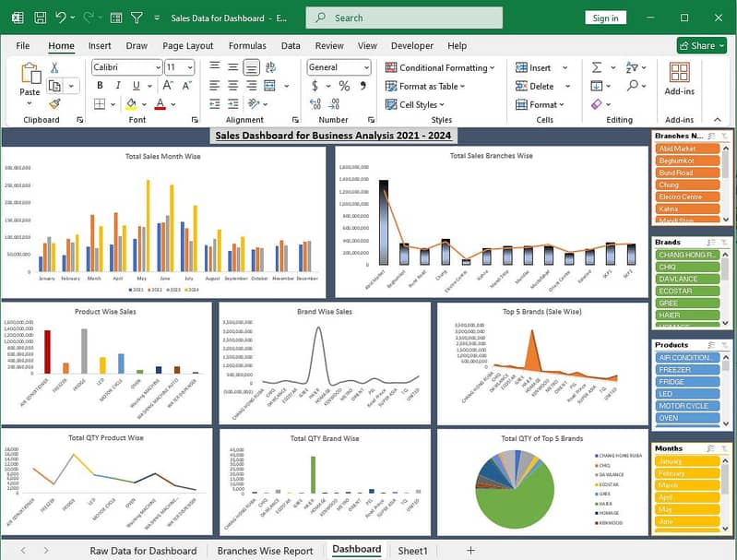737x560 pixels.
Task: Toggle Italic formatting
Action: click(118, 86)
